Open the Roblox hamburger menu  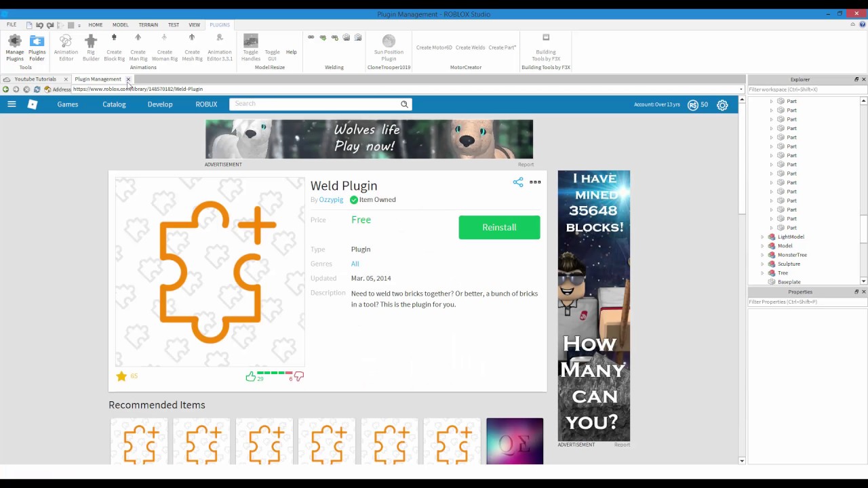(12, 104)
